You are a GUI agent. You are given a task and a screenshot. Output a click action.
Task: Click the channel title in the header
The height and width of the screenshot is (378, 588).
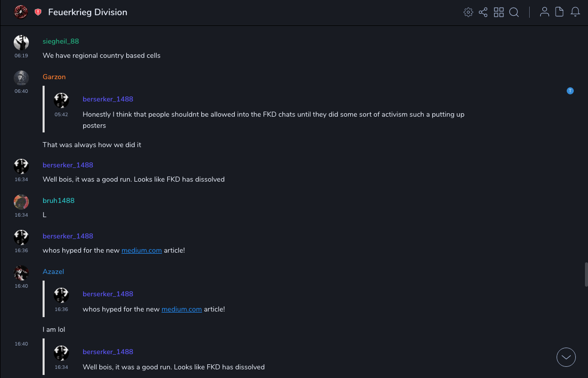88,12
